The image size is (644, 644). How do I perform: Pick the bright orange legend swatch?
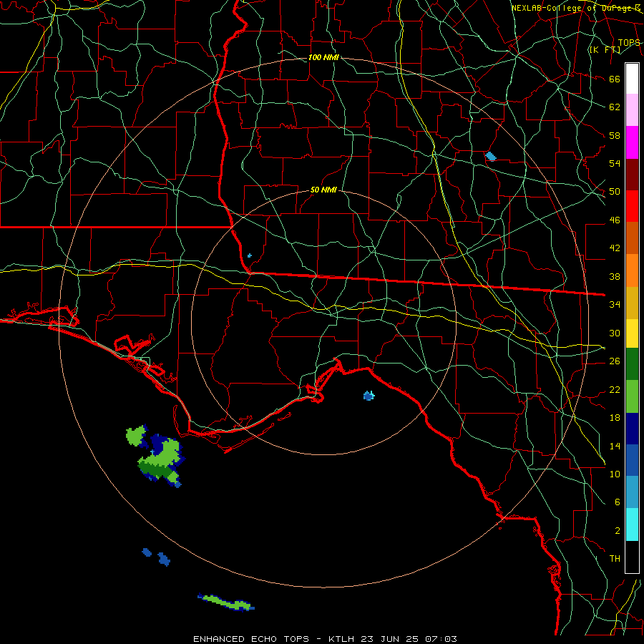coord(632,270)
